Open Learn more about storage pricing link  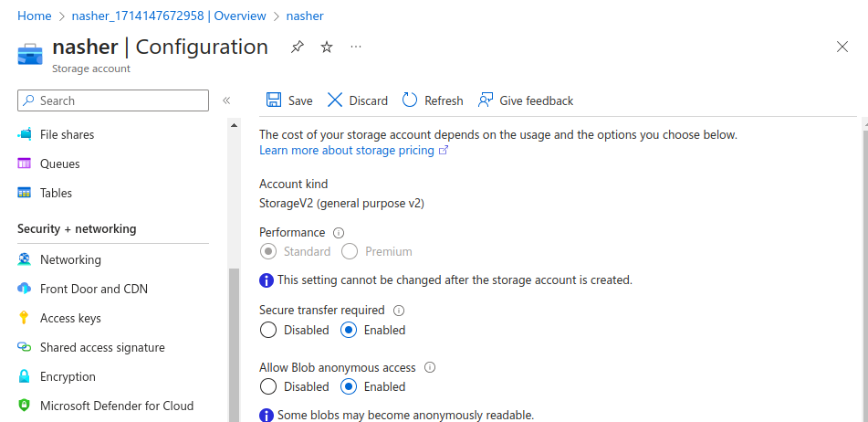click(347, 150)
